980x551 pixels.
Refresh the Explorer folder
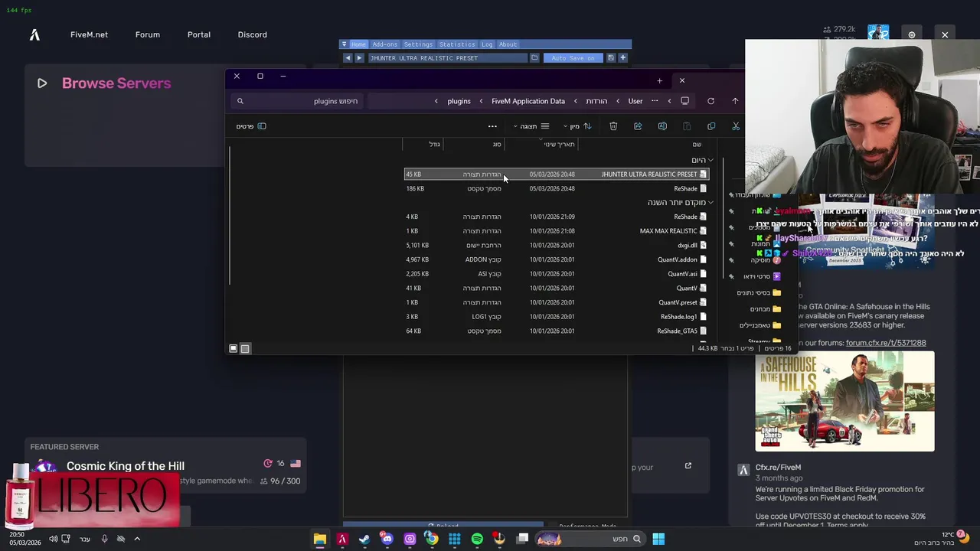pos(710,101)
